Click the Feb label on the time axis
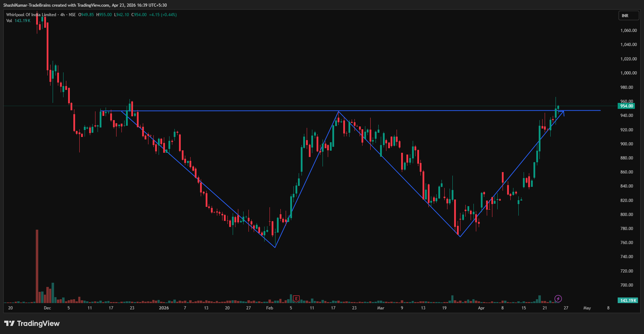Viewport: 644px width, 334px height. tap(270, 308)
